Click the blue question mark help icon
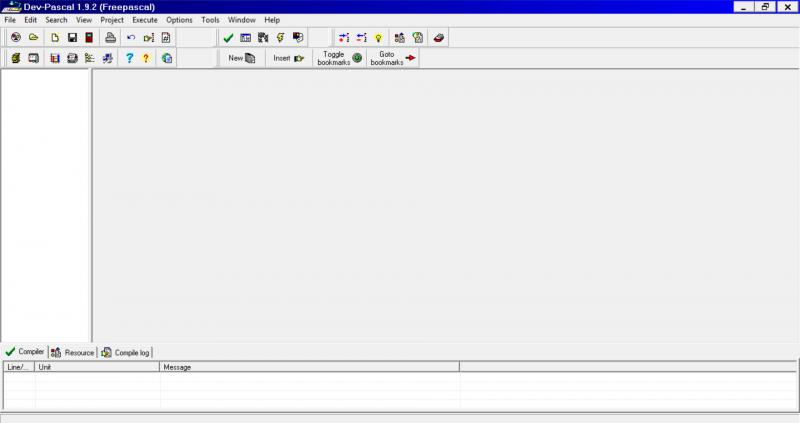Screen dimensions: 800x423 pos(129,59)
